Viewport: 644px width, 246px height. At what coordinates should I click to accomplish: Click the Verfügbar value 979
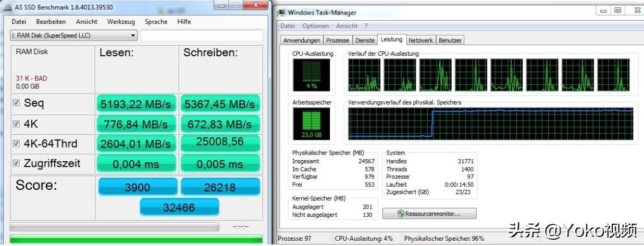point(369,177)
